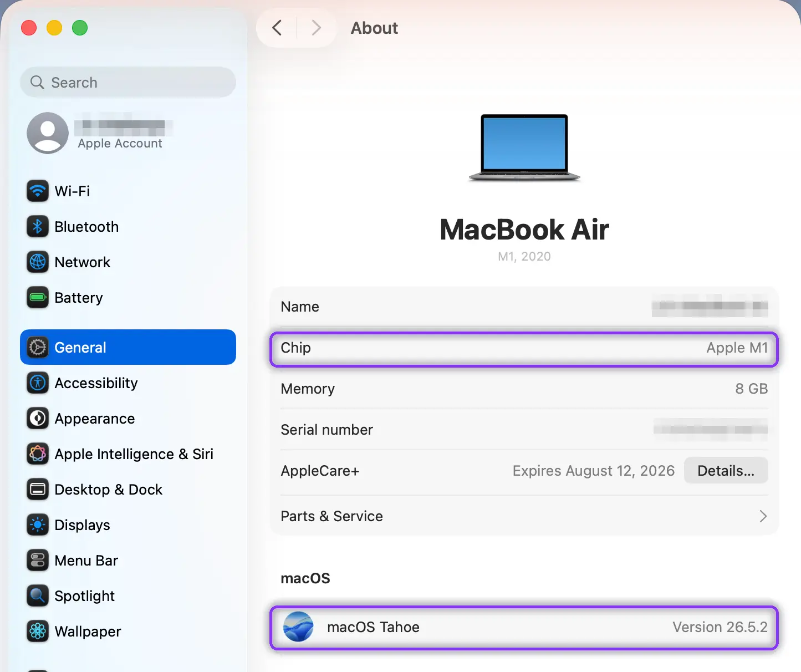Click the macOS Tahoe logo icon

coord(298,627)
